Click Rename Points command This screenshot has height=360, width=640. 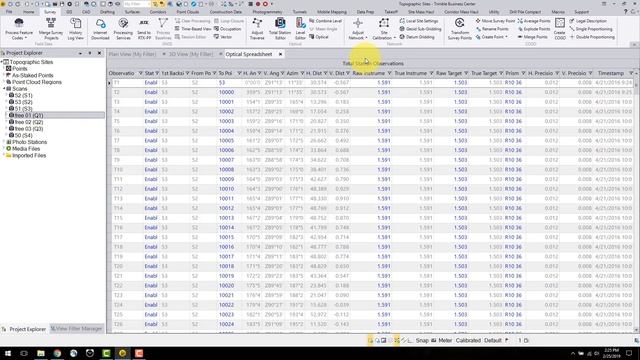click(x=492, y=29)
